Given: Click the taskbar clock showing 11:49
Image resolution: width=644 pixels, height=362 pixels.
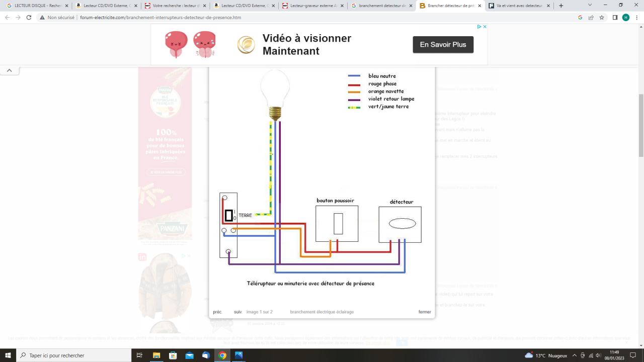Looking at the screenshot, I should pyautogui.click(x=614, y=355).
